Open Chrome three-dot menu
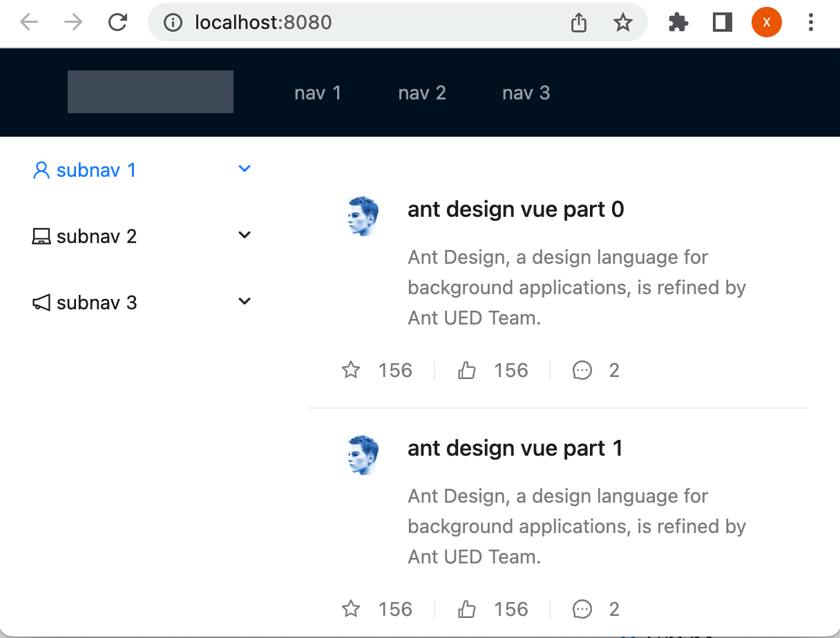The height and width of the screenshot is (638, 840). coord(811,23)
